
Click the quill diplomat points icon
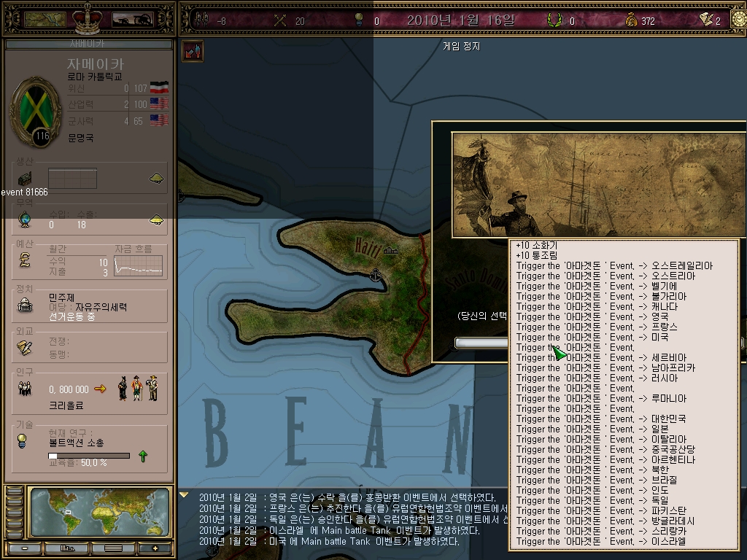(x=705, y=20)
